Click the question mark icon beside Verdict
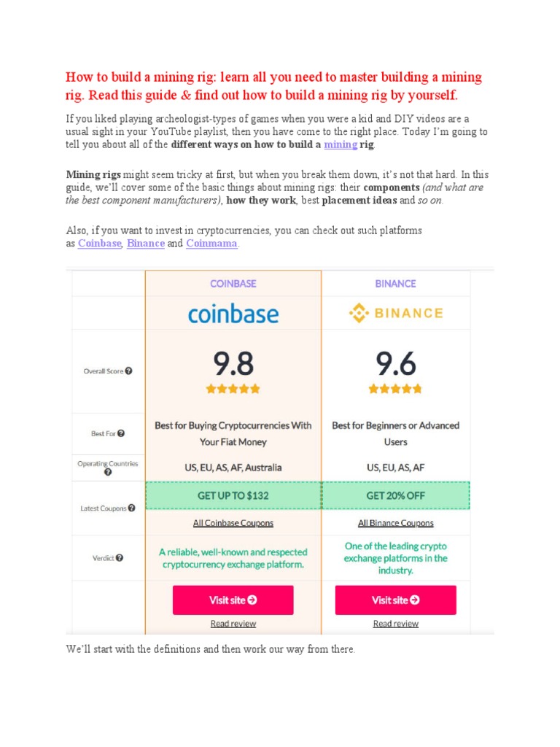This screenshot has height=747, width=560. 120,557
